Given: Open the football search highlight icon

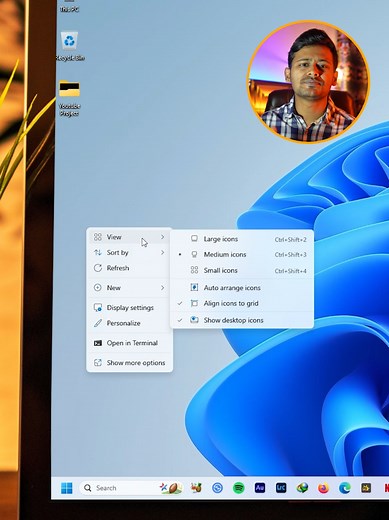Looking at the screenshot, I should 171,488.
